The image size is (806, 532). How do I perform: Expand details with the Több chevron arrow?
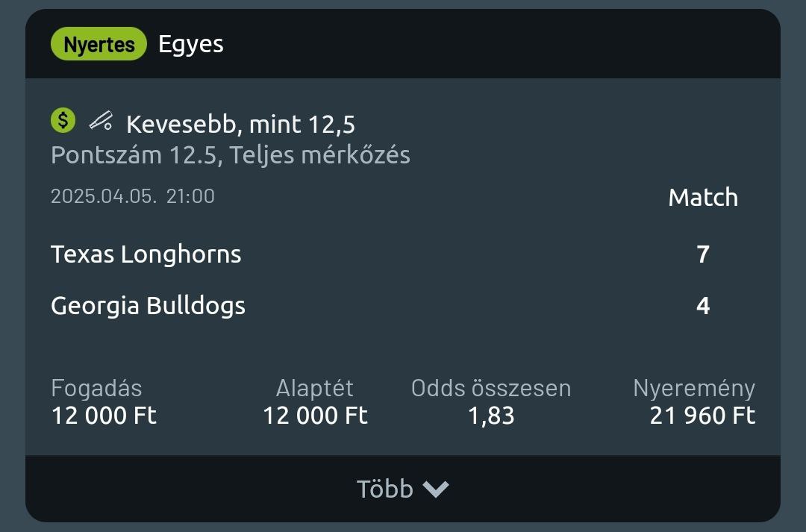436,489
